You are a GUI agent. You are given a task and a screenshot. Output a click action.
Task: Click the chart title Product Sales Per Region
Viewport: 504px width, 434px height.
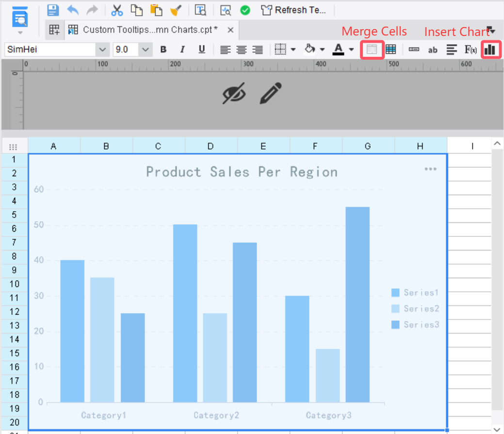click(242, 172)
